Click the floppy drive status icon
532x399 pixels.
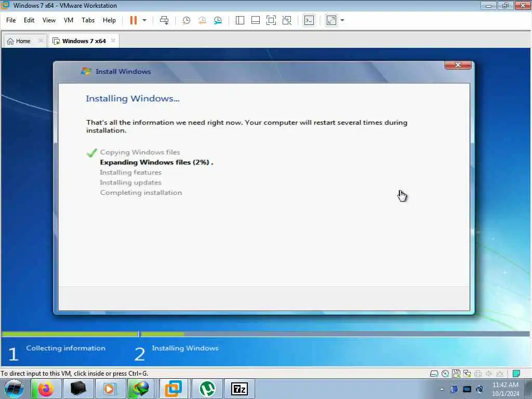pyautogui.click(x=456, y=374)
